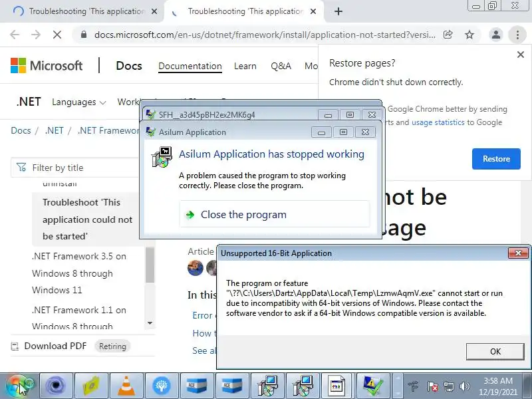
Task: Open the volume speaker tray icon
Action: 465,386
